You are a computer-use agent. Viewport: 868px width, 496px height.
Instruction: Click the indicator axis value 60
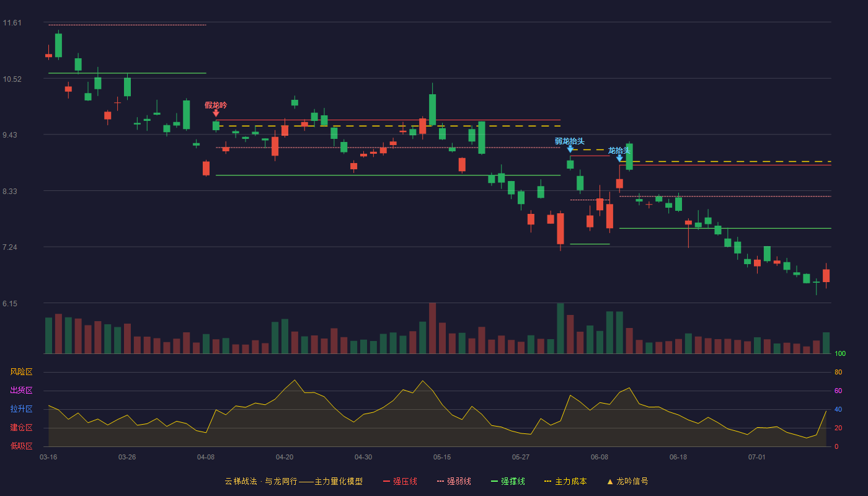[x=838, y=391]
